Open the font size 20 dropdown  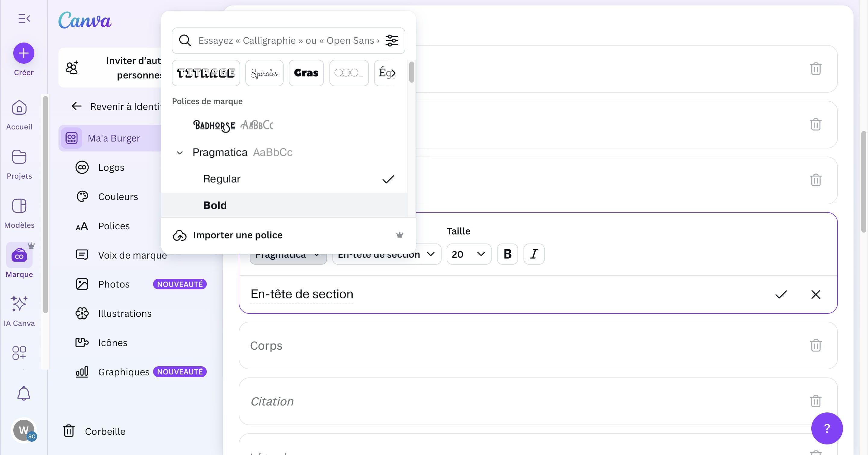[468, 254]
